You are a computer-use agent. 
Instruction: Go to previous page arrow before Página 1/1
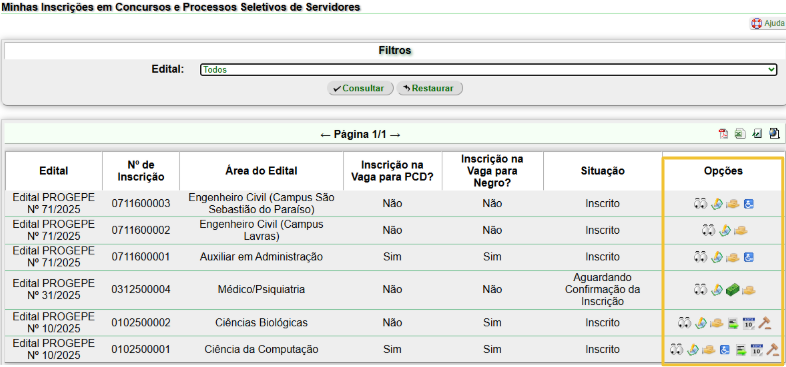(x=325, y=135)
